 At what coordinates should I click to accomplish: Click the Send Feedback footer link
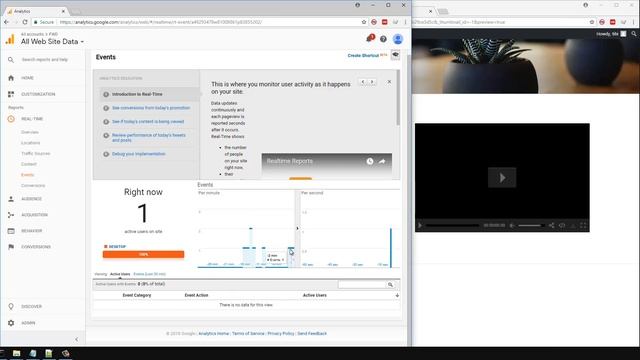pyautogui.click(x=312, y=333)
